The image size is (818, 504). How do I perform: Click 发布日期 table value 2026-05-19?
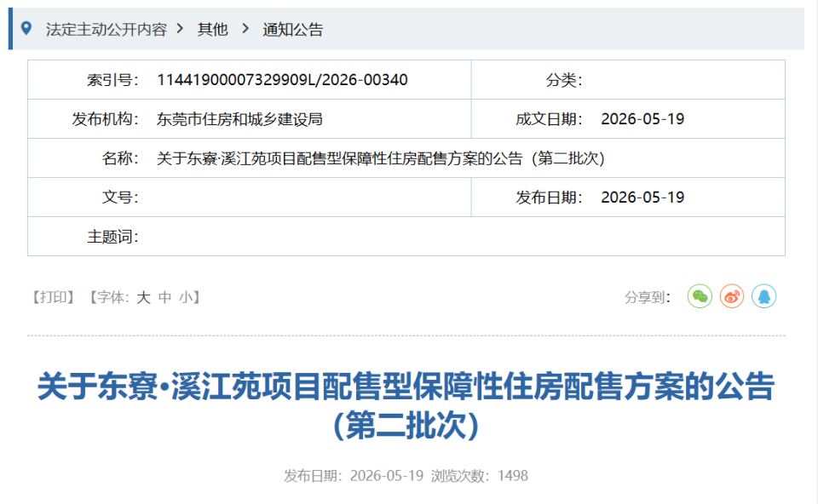point(642,197)
